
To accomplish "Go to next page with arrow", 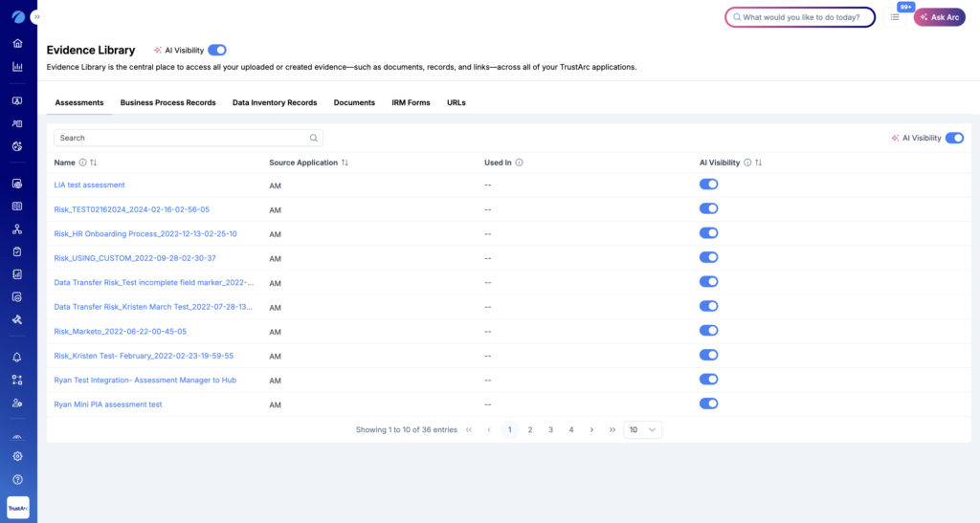I will tap(591, 430).
